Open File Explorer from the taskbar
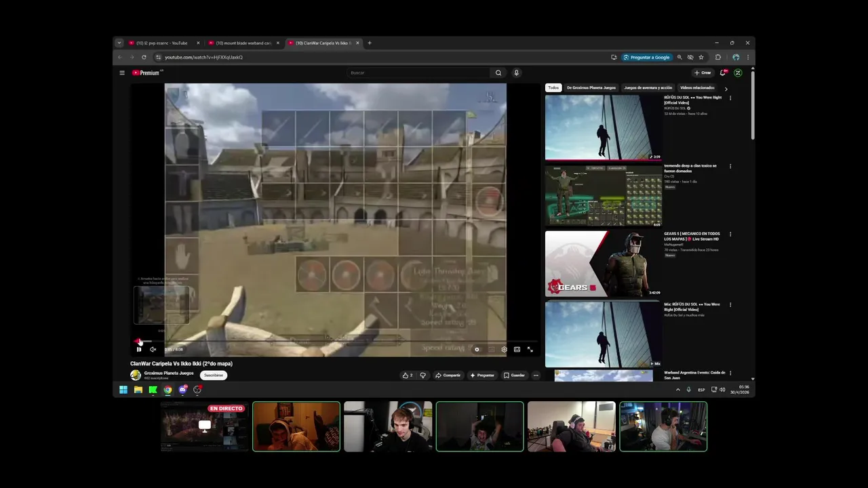The image size is (868, 488). point(138,390)
